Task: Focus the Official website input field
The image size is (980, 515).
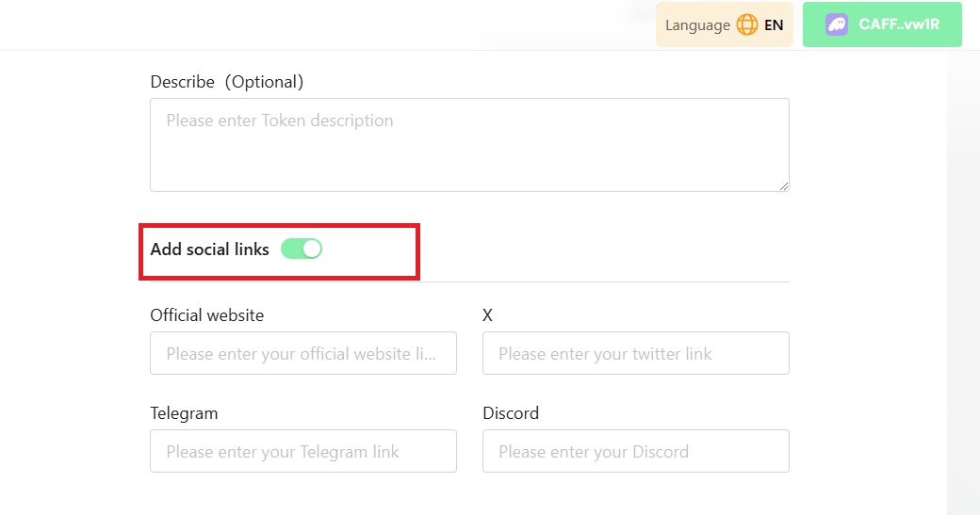Action: 303,353
